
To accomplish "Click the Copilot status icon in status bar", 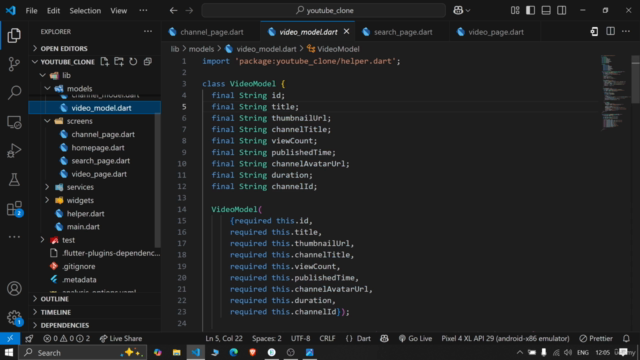I will (x=384, y=338).
